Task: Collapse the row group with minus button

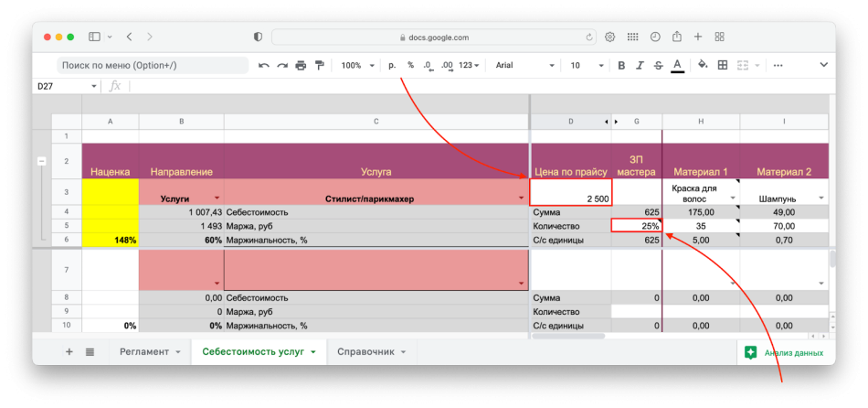Action: 41,161
